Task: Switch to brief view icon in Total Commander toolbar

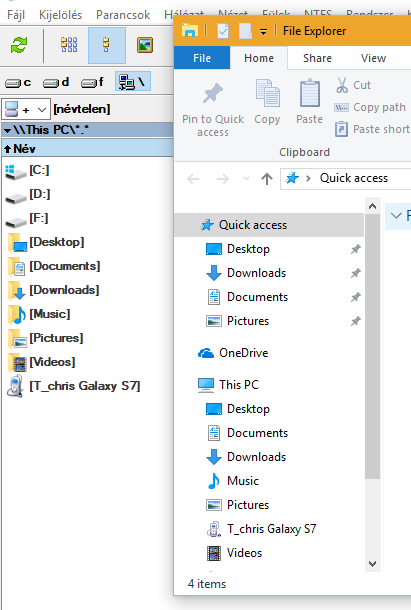Action: coord(69,45)
